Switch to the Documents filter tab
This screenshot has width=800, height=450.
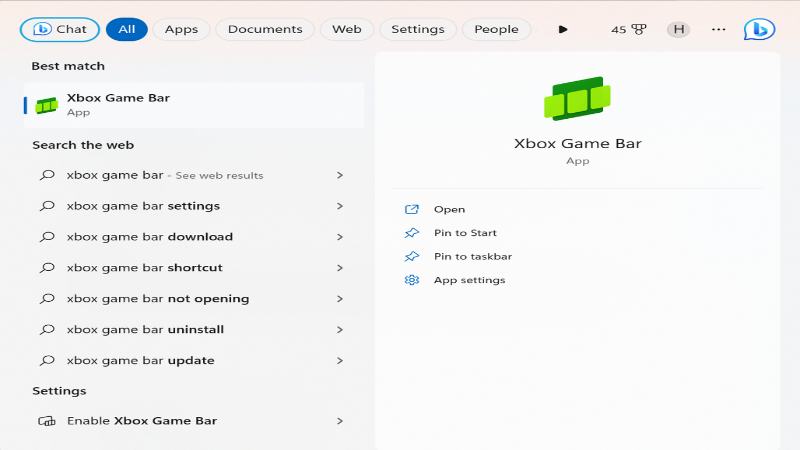click(265, 30)
